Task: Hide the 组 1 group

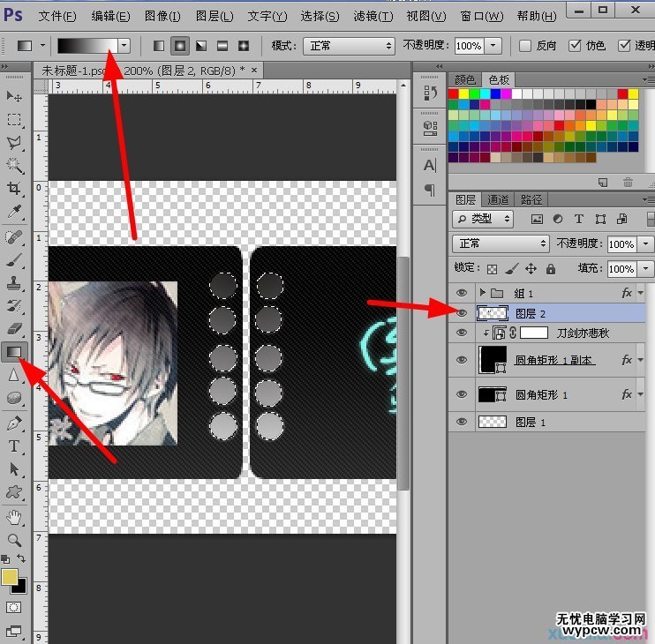Action: click(462, 293)
